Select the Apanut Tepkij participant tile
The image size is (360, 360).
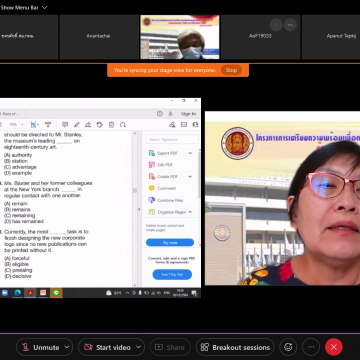tap(331, 37)
